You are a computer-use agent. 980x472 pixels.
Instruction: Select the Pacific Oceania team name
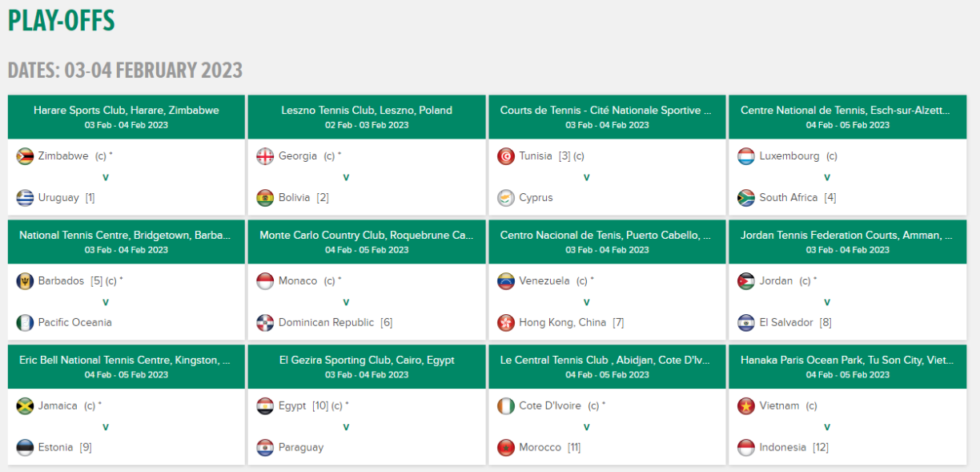point(75,323)
